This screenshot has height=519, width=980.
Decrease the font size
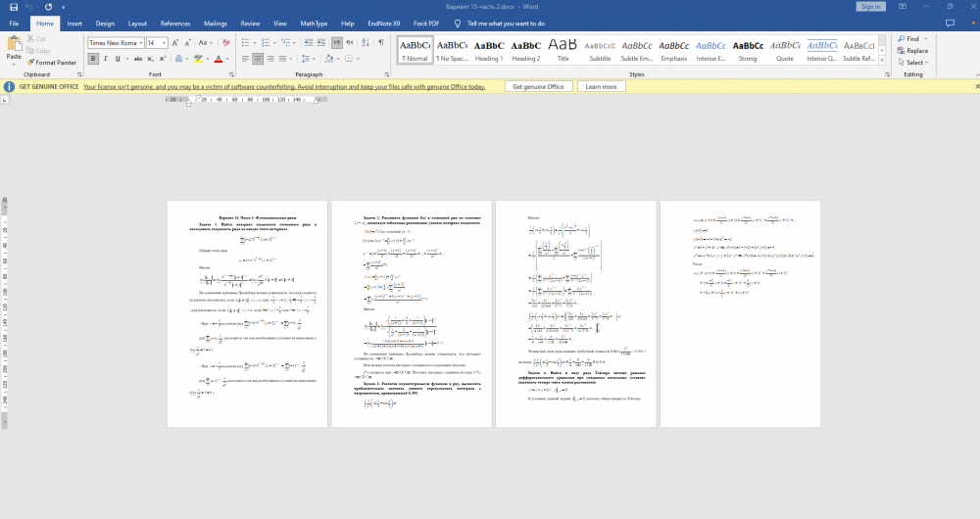[x=187, y=43]
